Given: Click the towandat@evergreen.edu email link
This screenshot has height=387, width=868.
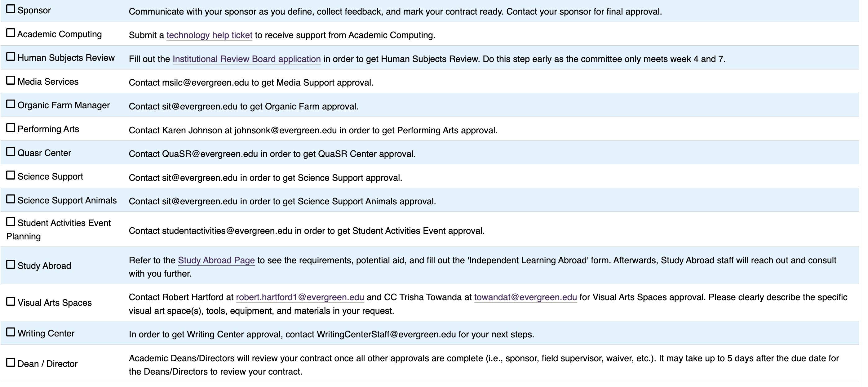Looking at the screenshot, I should (x=525, y=297).
